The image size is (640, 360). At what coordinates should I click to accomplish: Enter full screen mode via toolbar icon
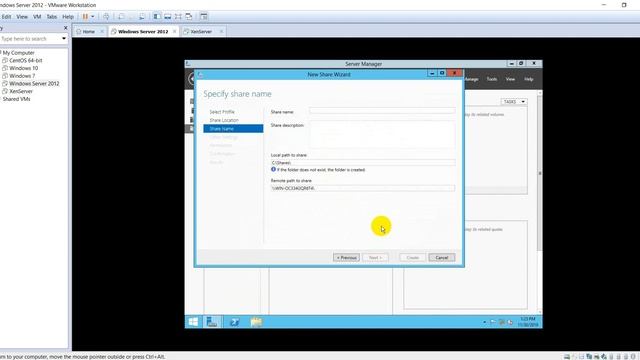point(178,17)
